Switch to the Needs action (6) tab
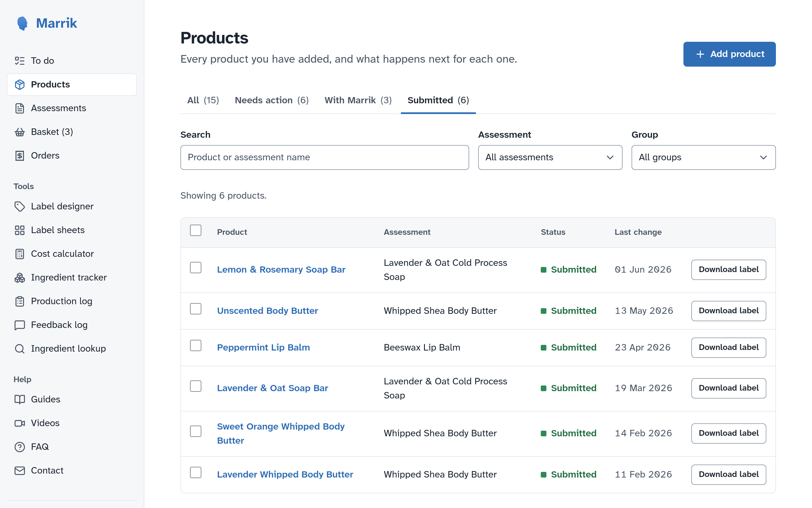The height and width of the screenshot is (508, 812). 272,100
